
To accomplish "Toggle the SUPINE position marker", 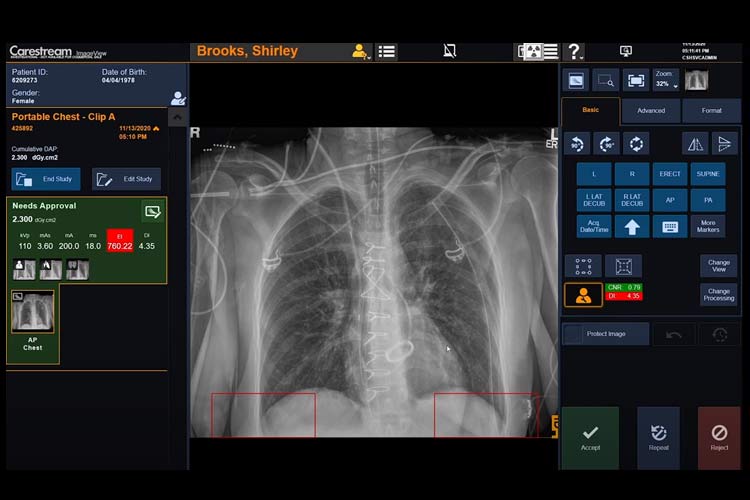I will [707, 174].
